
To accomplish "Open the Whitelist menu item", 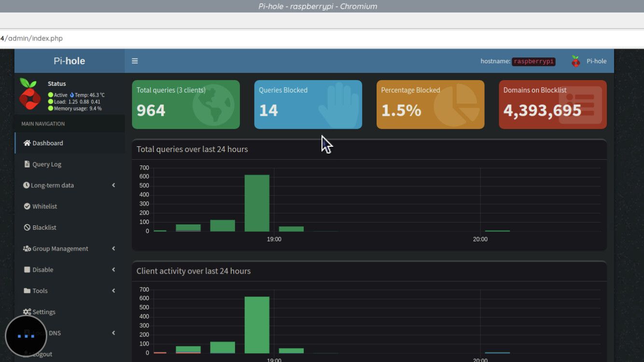I will (70, 206).
